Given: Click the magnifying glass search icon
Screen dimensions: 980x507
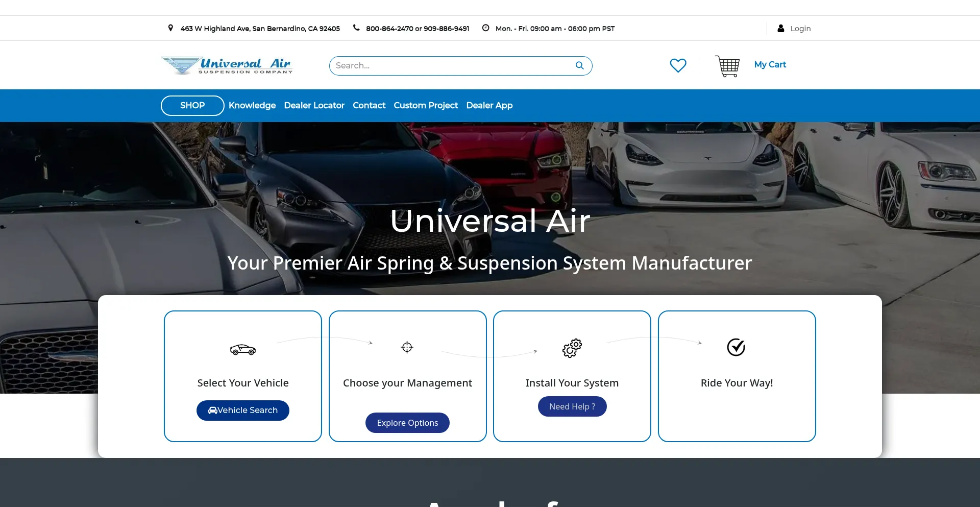Looking at the screenshot, I should point(580,65).
